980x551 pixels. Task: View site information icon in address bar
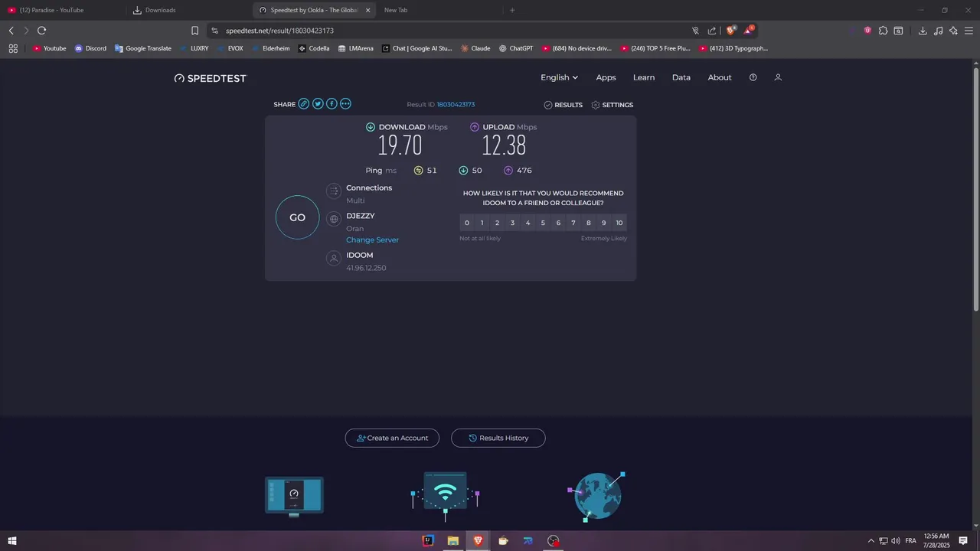[x=215, y=31]
